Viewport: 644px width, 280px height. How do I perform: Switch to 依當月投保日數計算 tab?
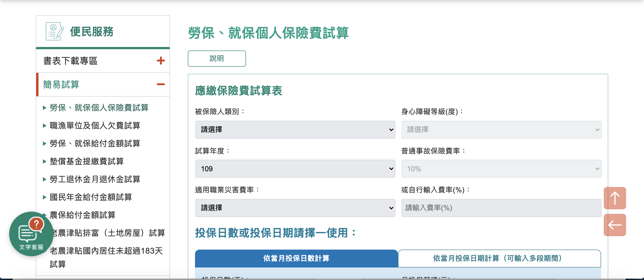point(296,258)
